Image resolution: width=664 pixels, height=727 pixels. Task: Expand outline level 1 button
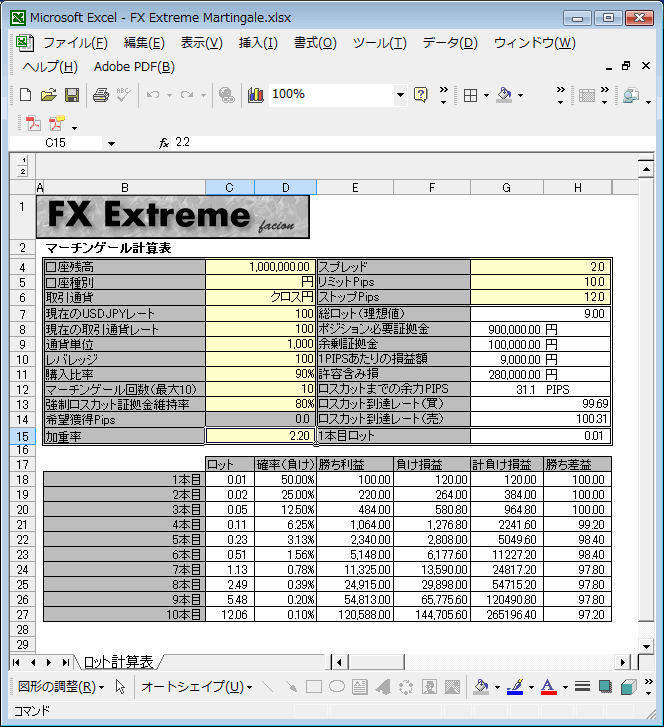click(x=23, y=160)
